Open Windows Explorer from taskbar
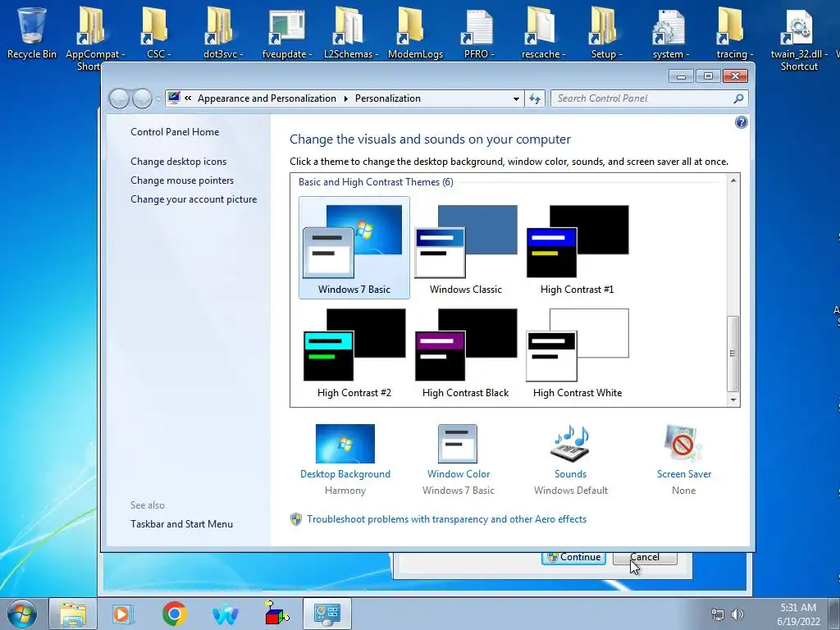This screenshot has height=630, width=840. pyautogui.click(x=73, y=614)
